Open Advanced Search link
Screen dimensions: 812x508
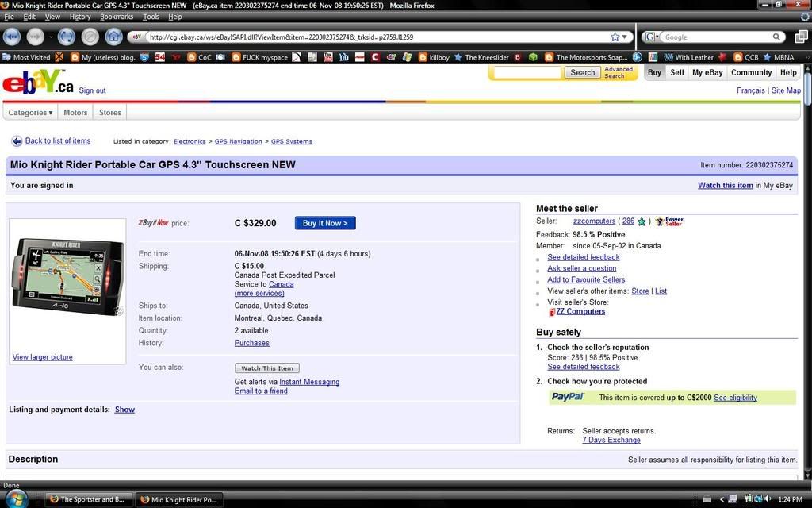619,72
